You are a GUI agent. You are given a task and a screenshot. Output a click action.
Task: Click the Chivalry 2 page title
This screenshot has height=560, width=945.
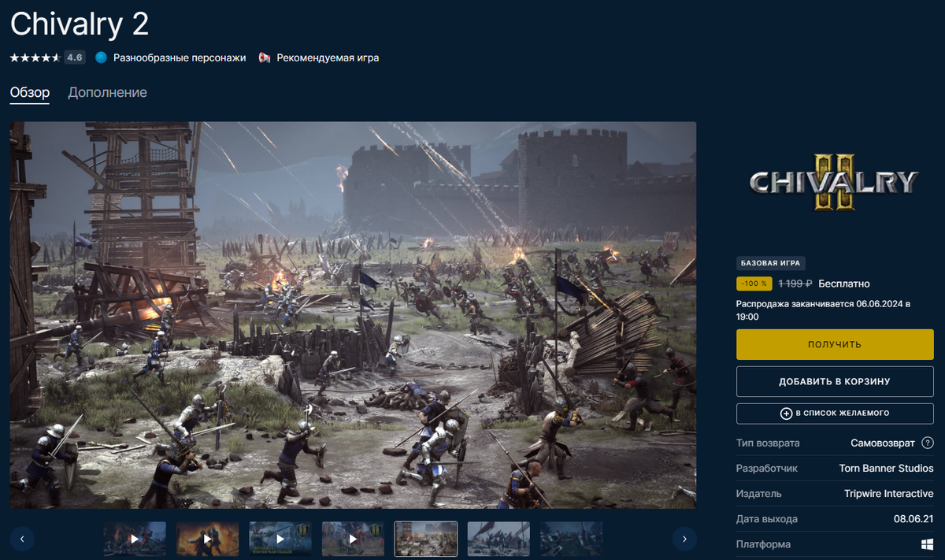(80, 24)
